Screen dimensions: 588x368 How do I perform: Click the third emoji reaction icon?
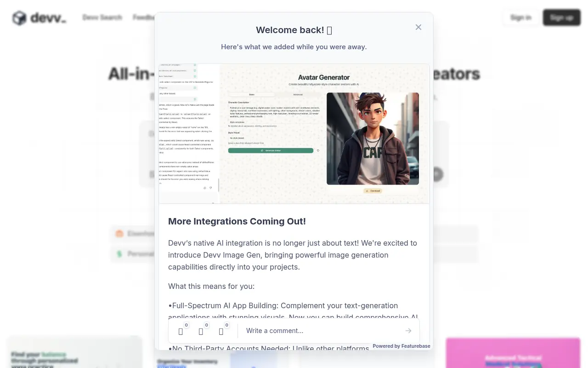pyautogui.click(x=221, y=331)
